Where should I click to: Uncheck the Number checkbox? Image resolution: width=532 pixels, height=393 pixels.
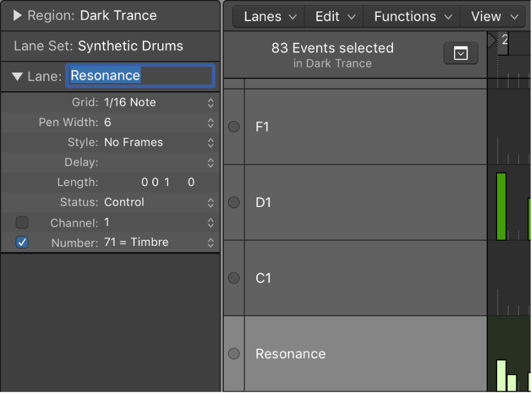point(22,242)
